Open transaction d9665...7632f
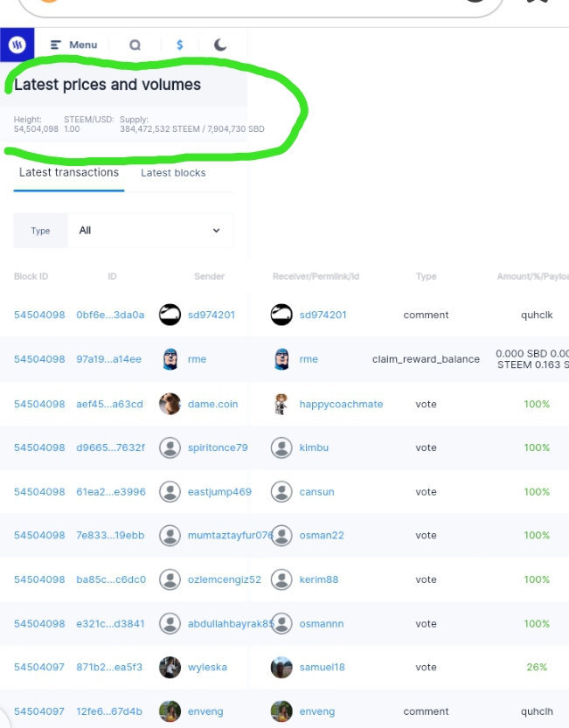This screenshot has height=728, width=569. (x=110, y=447)
